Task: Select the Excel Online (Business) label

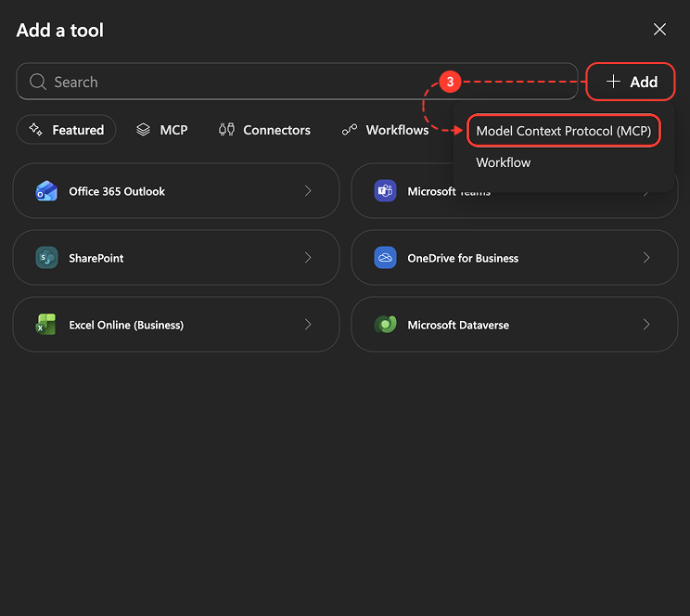Action: (x=126, y=325)
